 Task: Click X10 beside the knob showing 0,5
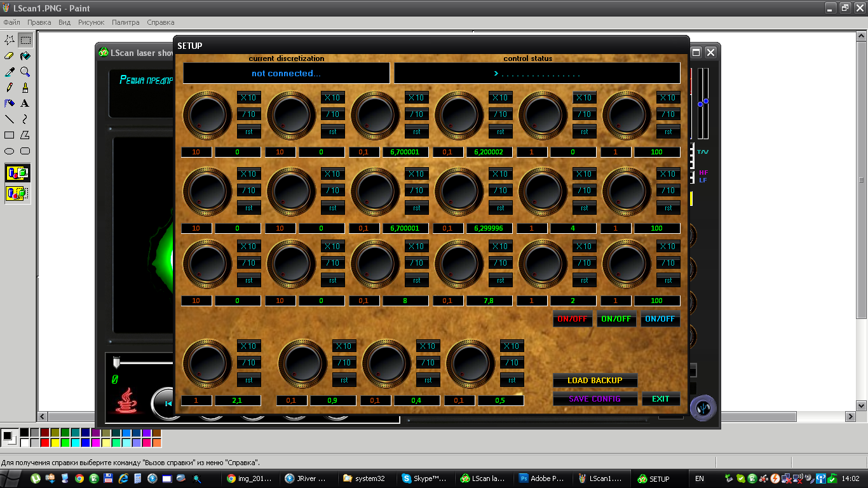(512, 346)
